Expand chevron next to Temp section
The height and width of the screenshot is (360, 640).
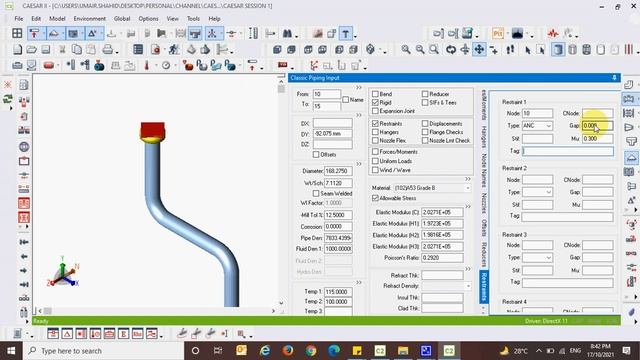359,282
